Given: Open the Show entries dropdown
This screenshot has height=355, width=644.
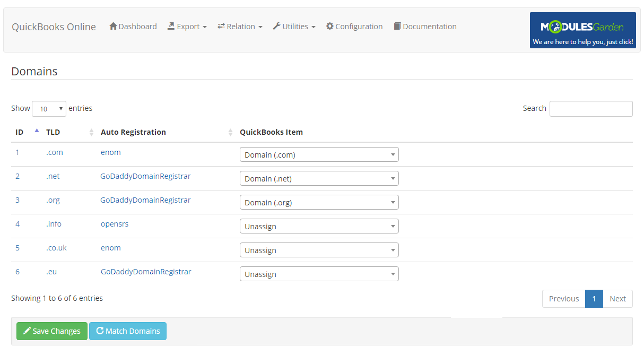Looking at the screenshot, I should click(49, 108).
